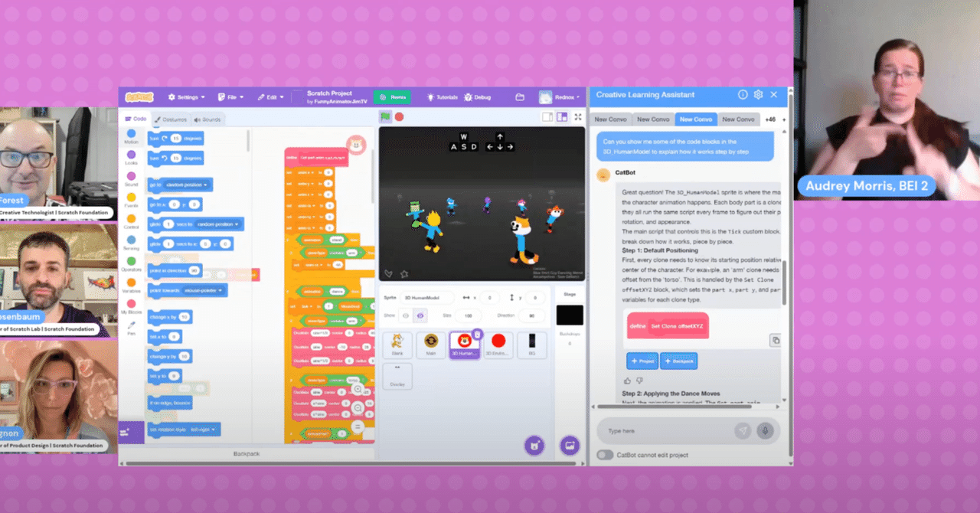Give thumbs down to CatBot reply
The height and width of the screenshot is (513, 980).
(639, 380)
